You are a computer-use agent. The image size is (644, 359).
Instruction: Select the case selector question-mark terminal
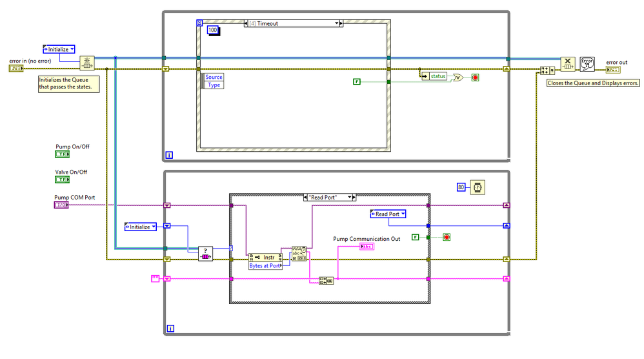231,248
